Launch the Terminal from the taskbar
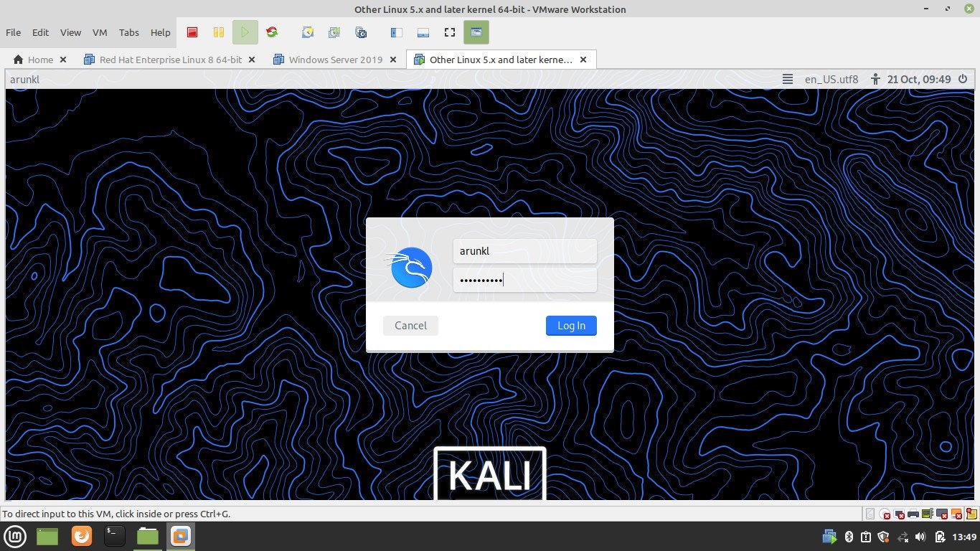980x551 pixels. point(115,536)
